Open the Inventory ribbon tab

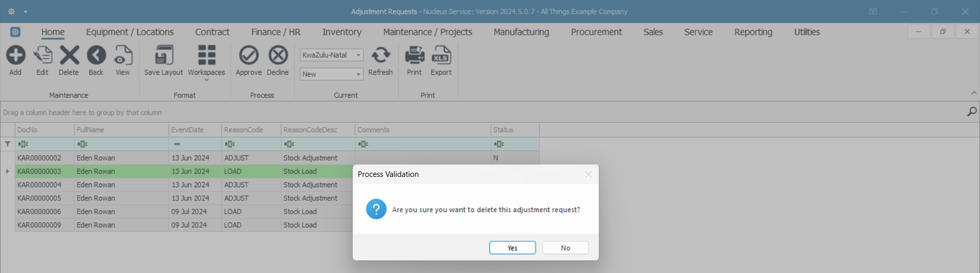tap(341, 32)
